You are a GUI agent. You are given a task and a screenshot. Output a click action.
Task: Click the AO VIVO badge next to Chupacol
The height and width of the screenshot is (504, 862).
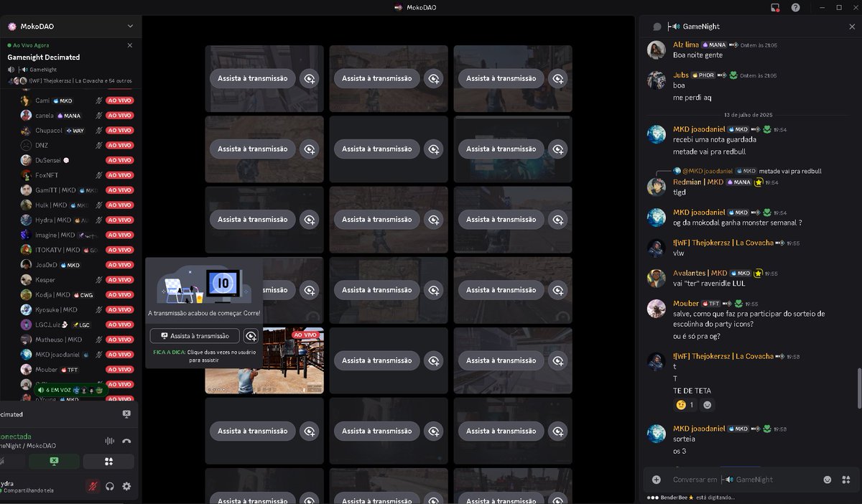[x=120, y=131]
